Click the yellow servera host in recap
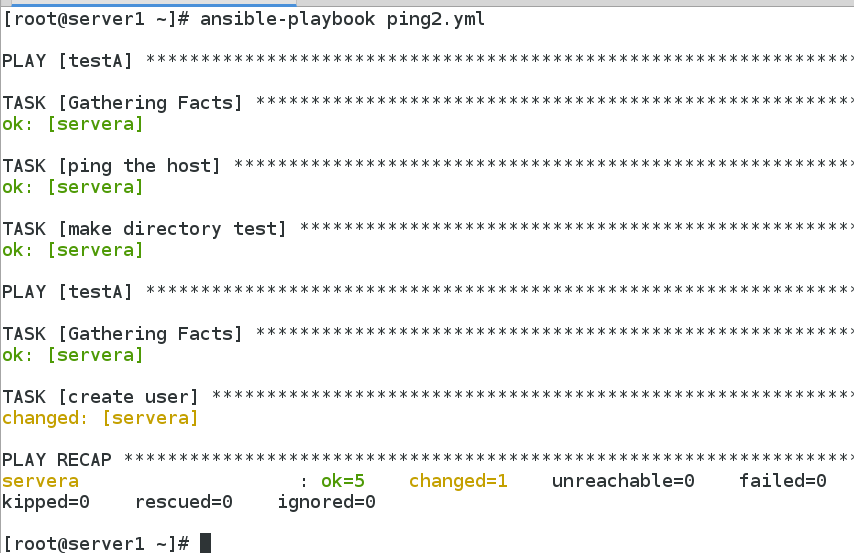 click(x=40, y=481)
